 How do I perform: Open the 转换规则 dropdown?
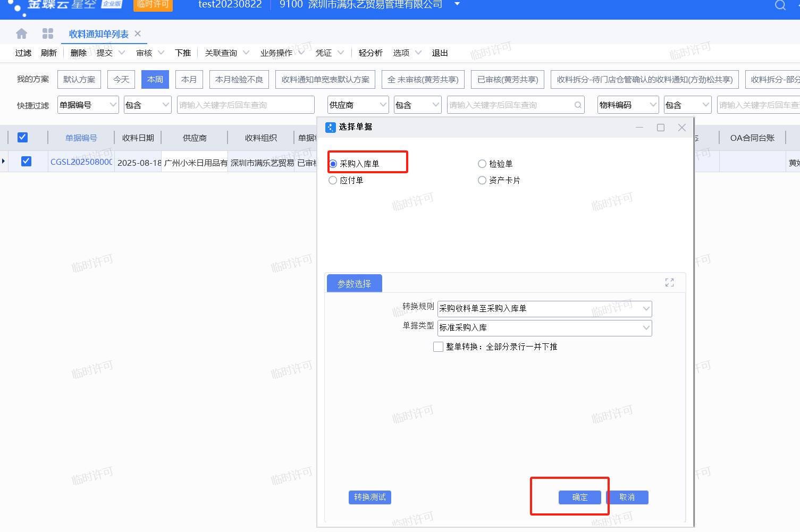click(x=646, y=309)
